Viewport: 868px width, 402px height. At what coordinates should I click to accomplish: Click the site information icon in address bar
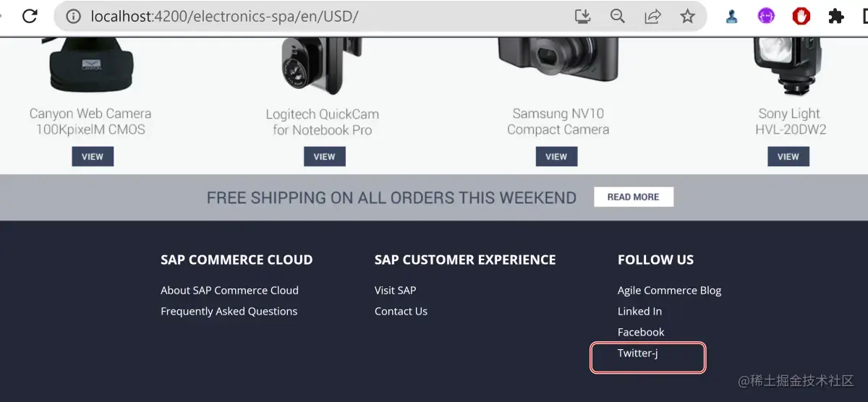pos(73,16)
